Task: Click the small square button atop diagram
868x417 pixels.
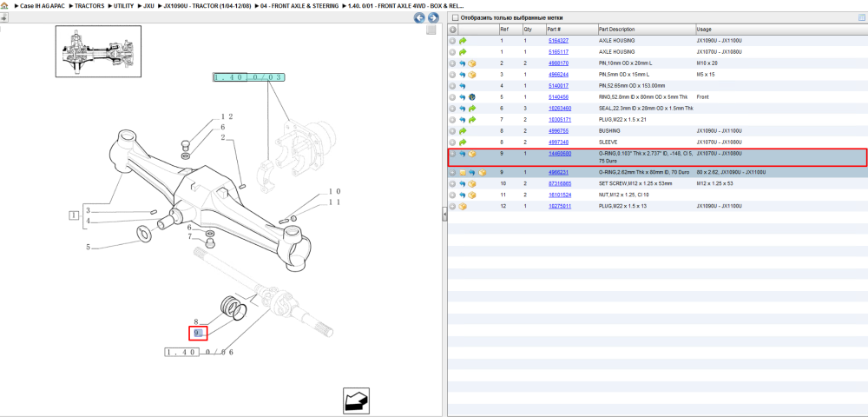Action: tap(431, 30)
